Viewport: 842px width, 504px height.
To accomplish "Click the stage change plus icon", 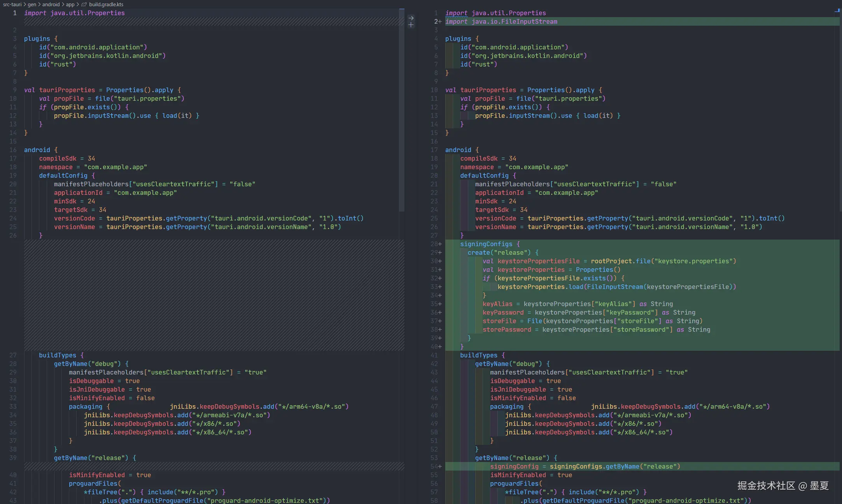I will [411, 25].
